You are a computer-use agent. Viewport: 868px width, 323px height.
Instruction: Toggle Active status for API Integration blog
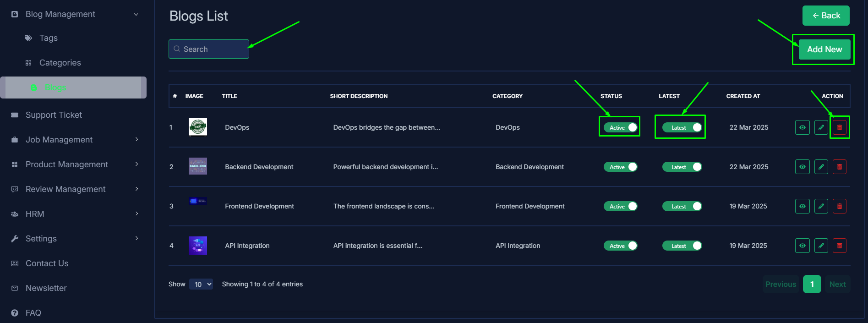point(620,246)
